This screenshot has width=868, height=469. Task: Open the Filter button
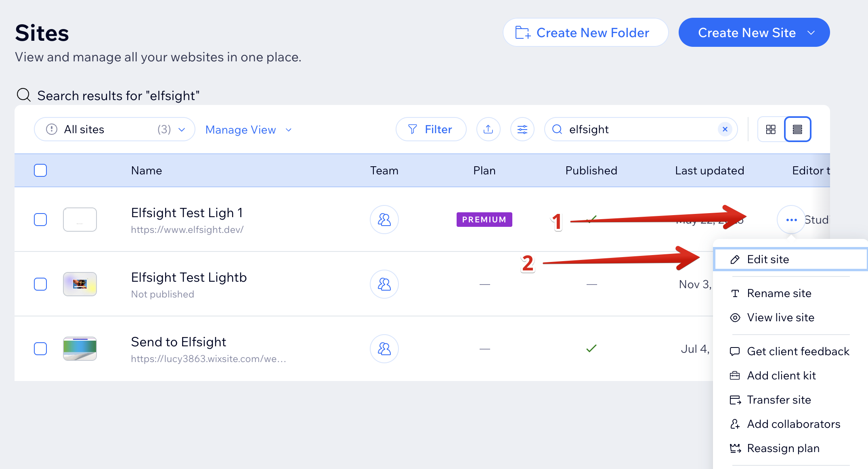click(x=431, y=129)
